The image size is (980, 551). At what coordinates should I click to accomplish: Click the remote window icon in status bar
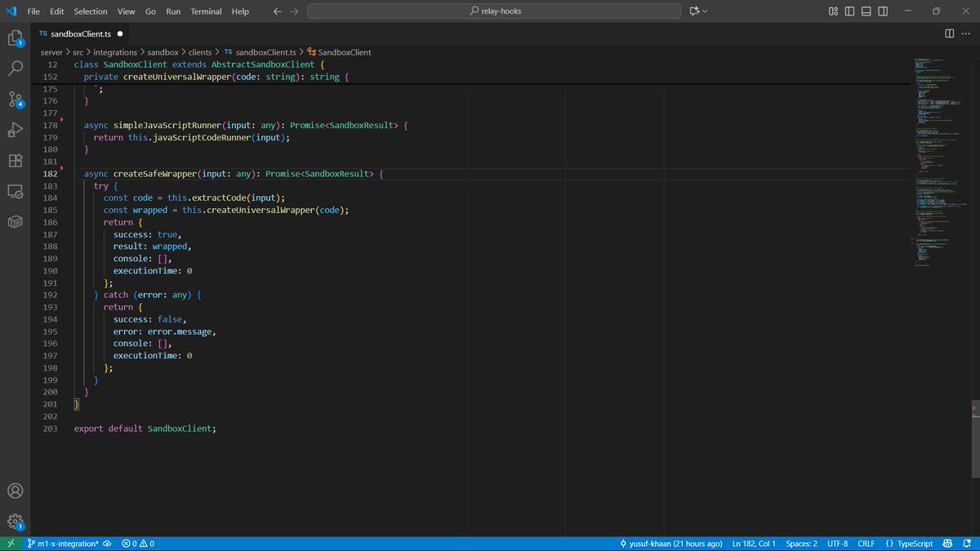[x=11, y=543]
